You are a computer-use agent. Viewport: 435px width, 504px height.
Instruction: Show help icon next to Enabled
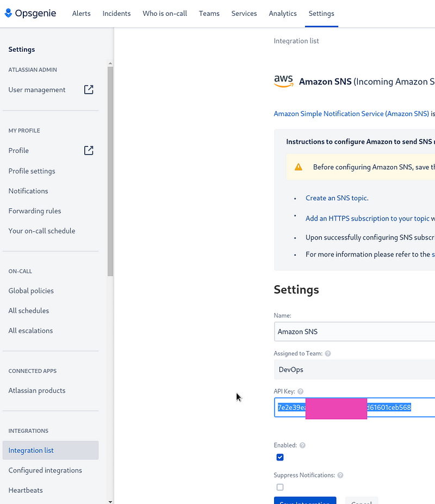(x=302, y=445)
